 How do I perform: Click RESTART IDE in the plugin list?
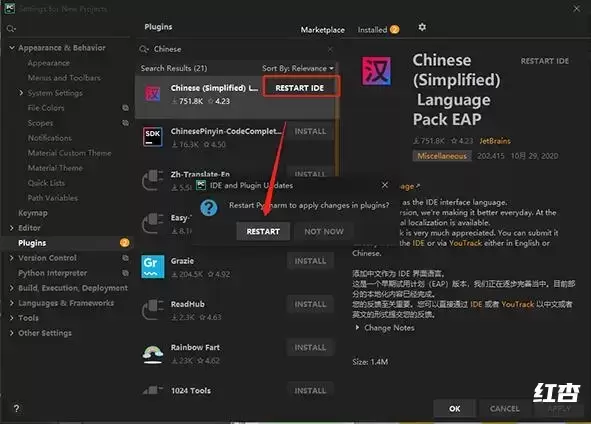click(300, 88)
